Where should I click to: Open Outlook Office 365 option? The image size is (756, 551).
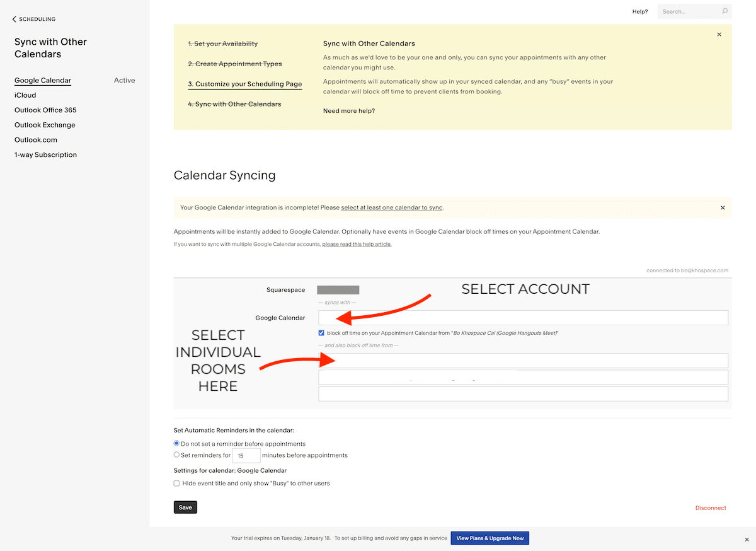pyautogui.click(x=45, y=110)
